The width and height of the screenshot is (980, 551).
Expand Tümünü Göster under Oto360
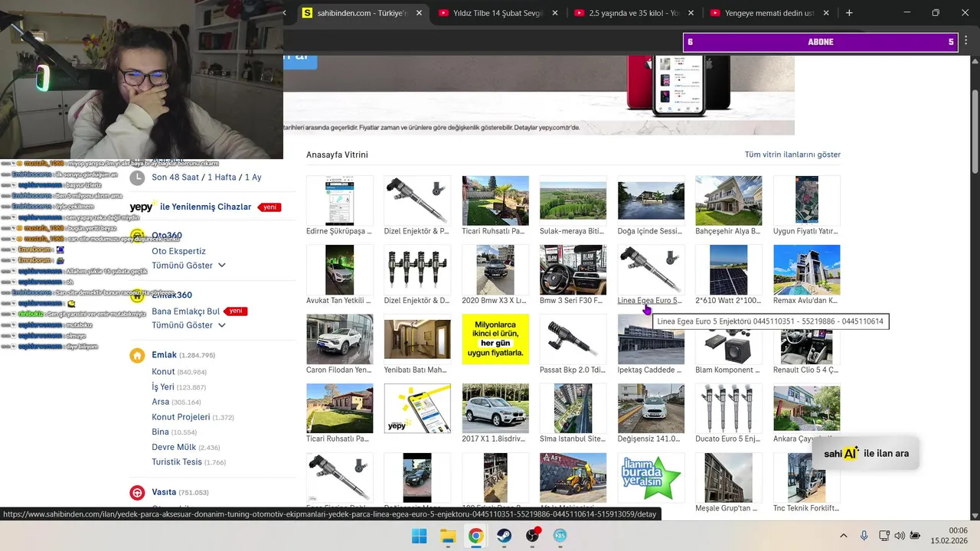(188, 266)
